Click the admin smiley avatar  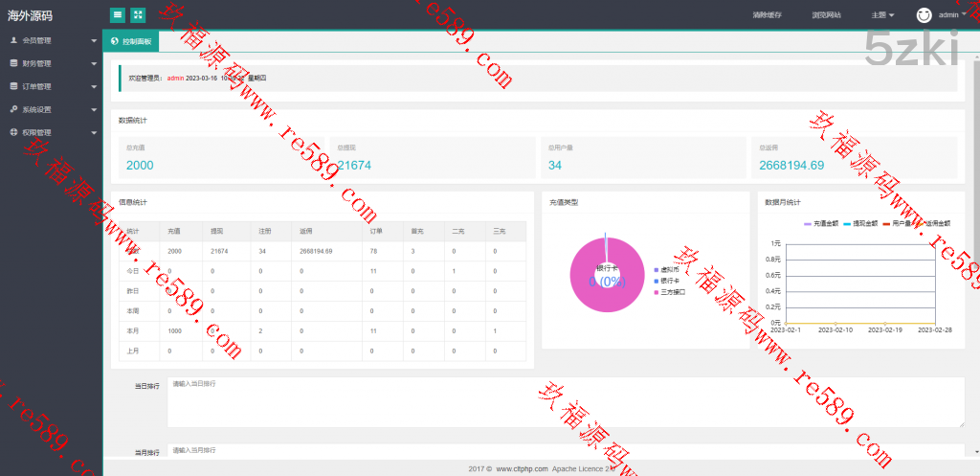tap(924, 15)
